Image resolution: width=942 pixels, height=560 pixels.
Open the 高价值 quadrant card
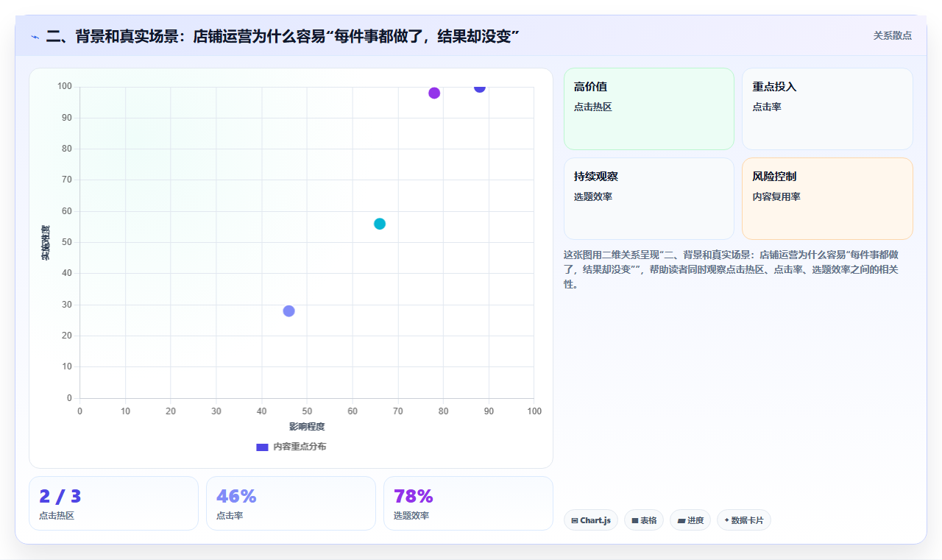tap(649, 109)
